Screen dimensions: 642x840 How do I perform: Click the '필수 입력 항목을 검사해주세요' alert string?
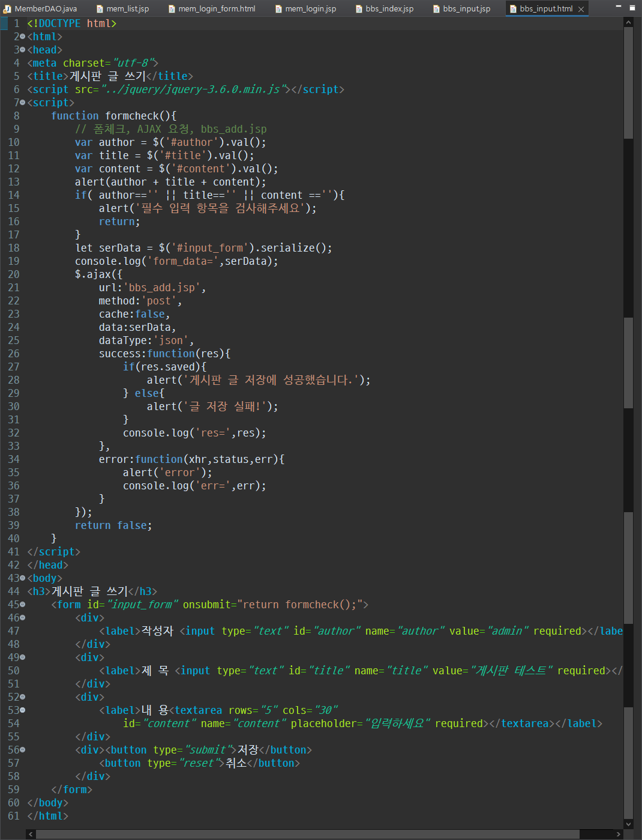pyautogui.click(x=219, y=208)
